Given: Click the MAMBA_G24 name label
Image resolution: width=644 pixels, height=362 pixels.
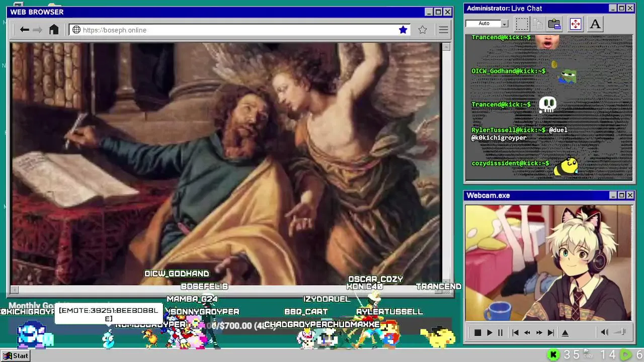Looking at the screenshot, I should [192, 299].
